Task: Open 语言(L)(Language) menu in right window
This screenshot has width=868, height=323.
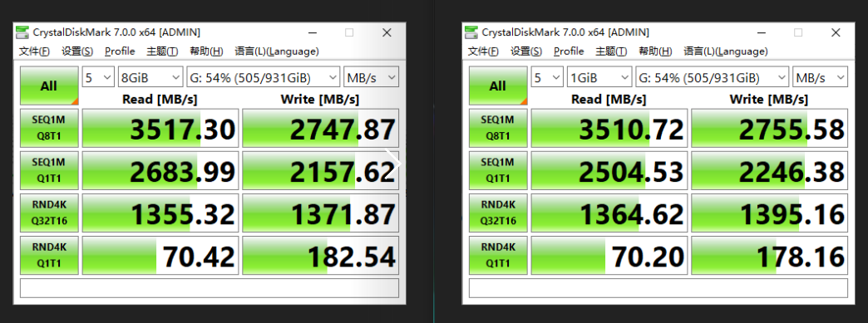Action: (x=726, y=51)
